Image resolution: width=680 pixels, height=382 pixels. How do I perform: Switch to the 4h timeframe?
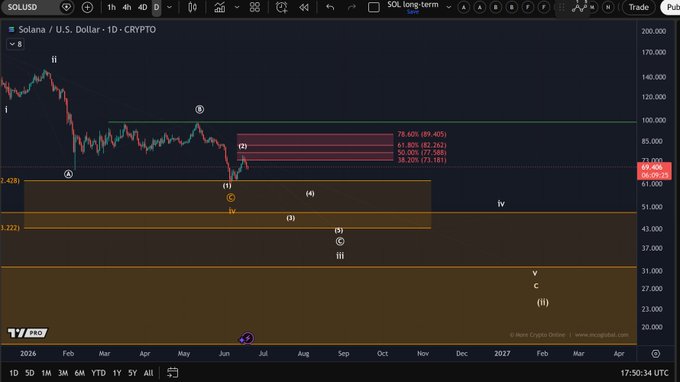127,7
